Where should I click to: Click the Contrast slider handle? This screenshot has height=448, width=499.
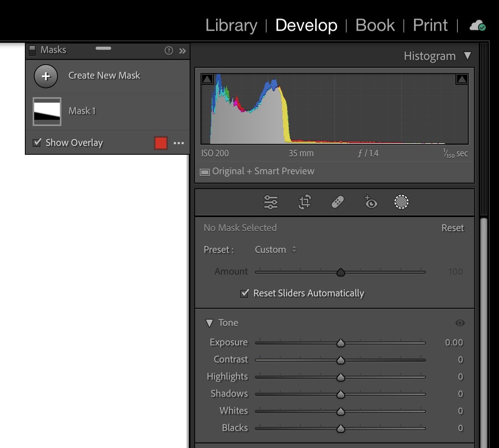[341, 360]
